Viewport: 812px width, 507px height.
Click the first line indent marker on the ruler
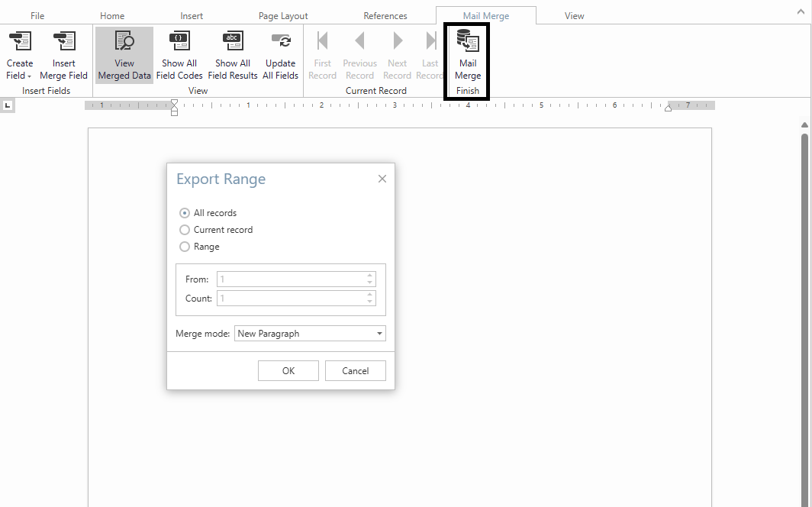(174, 103)
